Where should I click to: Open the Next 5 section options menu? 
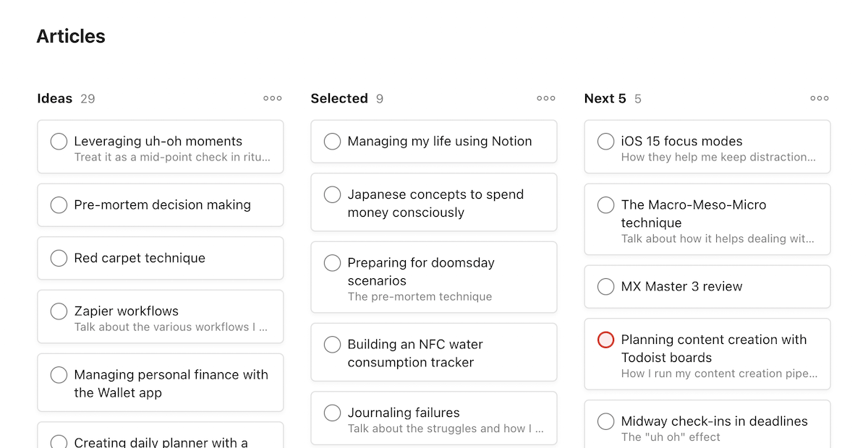[820, 98]
